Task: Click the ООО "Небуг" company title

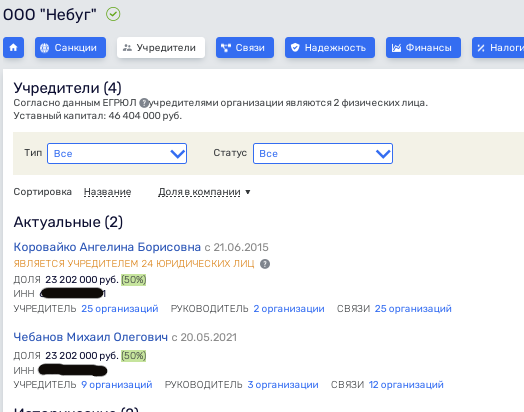Action: [50, 15]
